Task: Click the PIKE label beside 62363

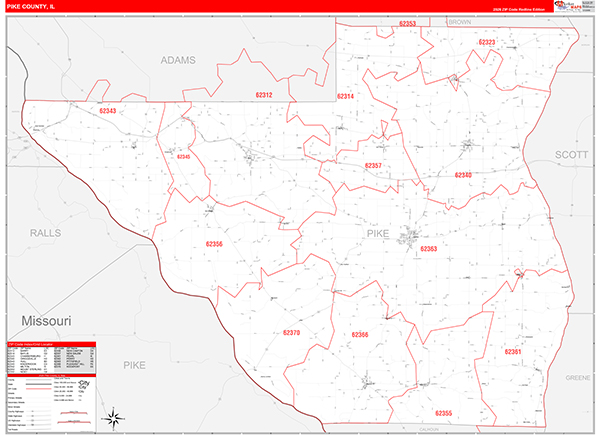Action: coord(378,233)
